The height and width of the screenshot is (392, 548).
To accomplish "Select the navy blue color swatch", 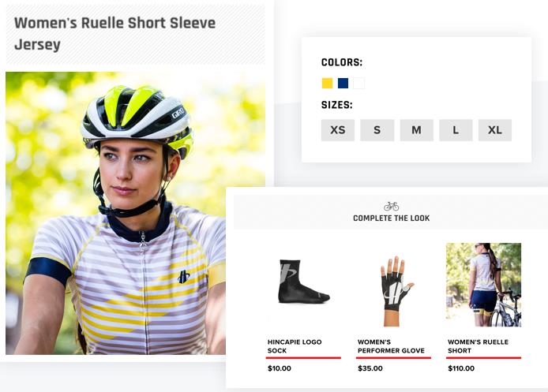I will tap(343, 84).
